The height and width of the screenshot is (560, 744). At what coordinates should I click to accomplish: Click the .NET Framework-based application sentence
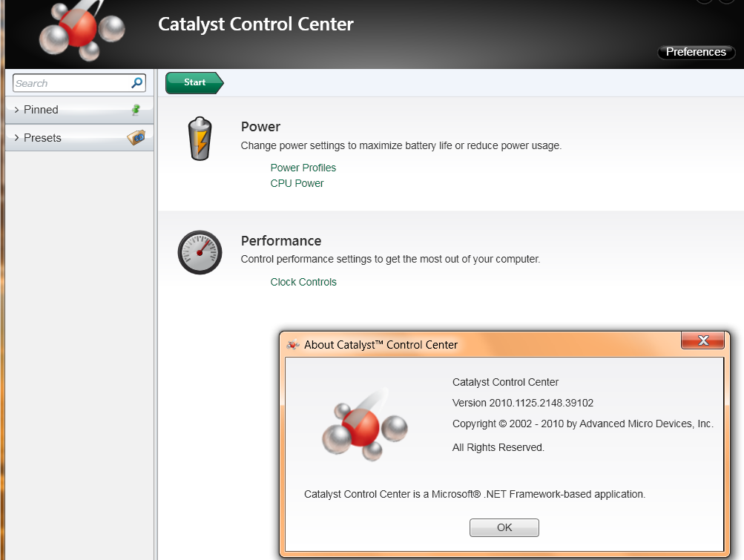click(x=475, y=494)
